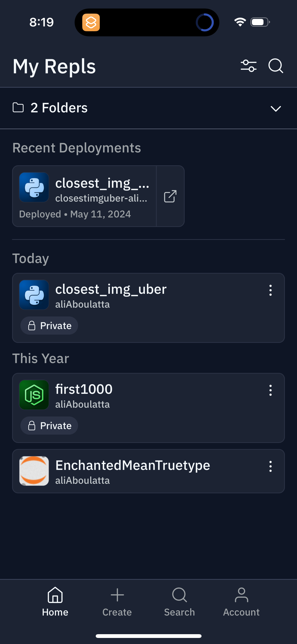This screenshot has width=297, height=644.
Task: Open the filter options icon
Action: (248, 66)
